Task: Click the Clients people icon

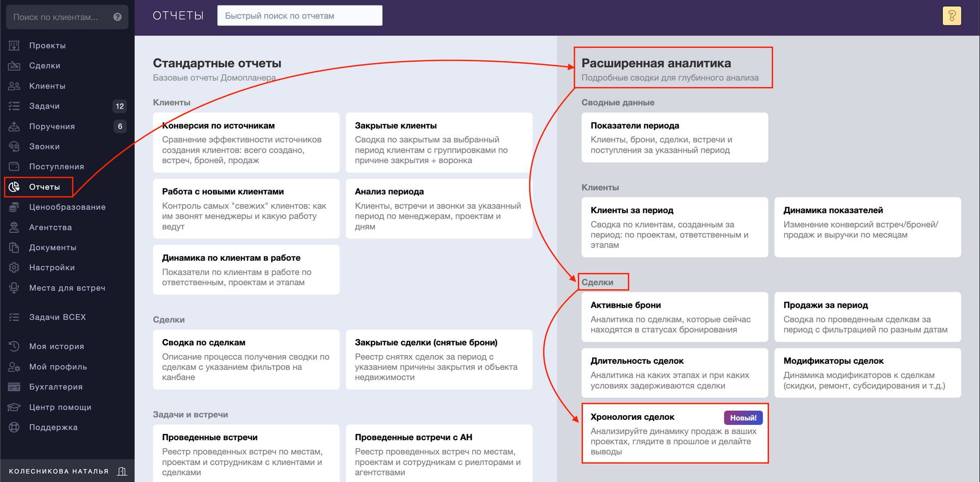Action: pyautogui.click(x=14, y=86)
